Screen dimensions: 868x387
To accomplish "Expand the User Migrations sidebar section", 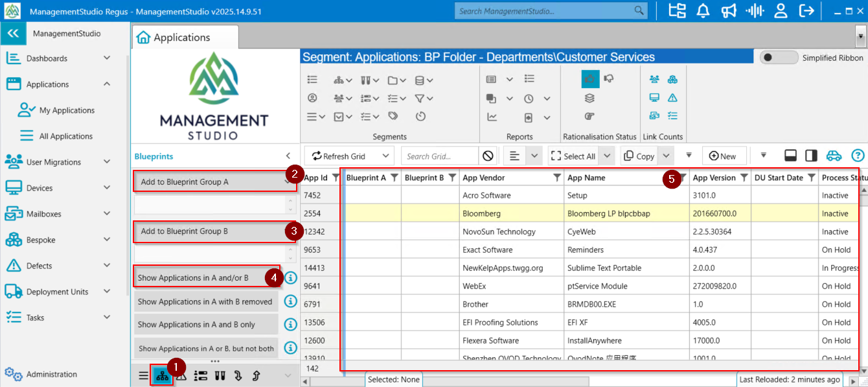I will point(107,162).
